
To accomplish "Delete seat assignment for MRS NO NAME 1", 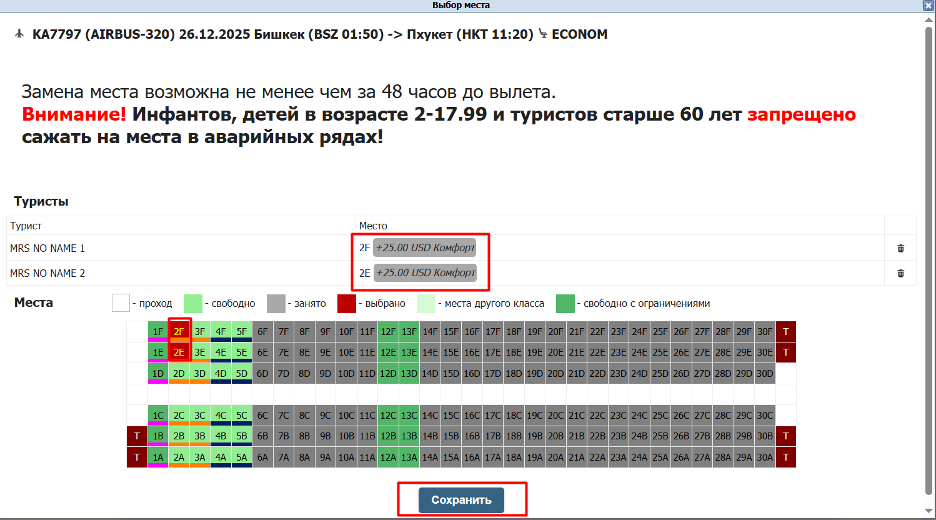I will pyautogui.click(x=900, y=248).
